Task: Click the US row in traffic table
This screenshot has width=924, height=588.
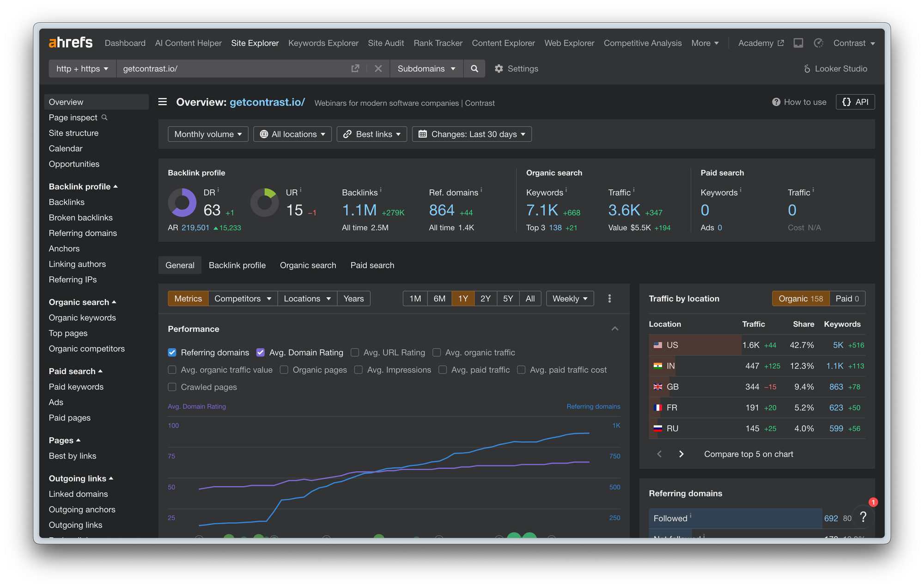Action: [757, 345]
